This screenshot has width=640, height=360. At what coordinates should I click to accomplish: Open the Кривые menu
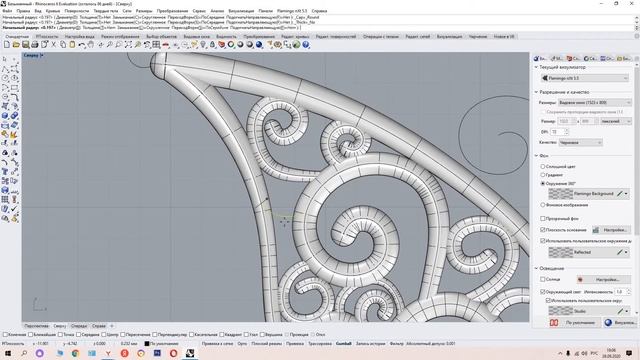[x=53, y=11]
